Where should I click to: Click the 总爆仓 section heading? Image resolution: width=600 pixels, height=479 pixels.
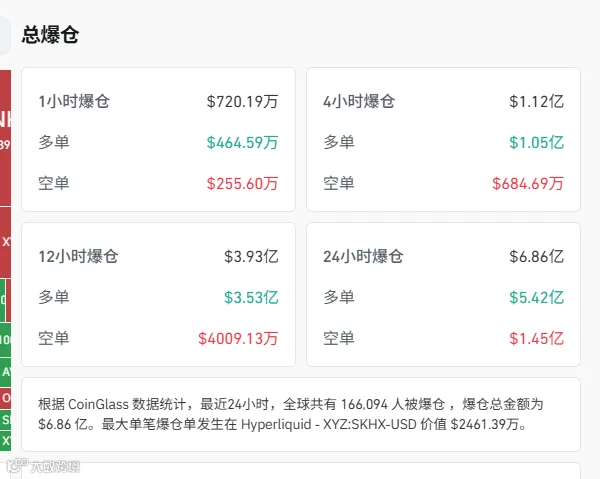point(50,35)
